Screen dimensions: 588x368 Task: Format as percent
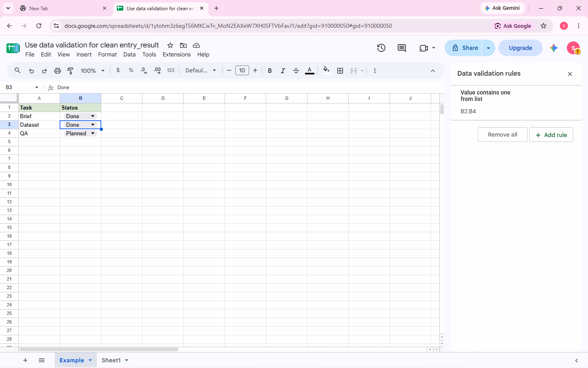click(x=131, y=70)
